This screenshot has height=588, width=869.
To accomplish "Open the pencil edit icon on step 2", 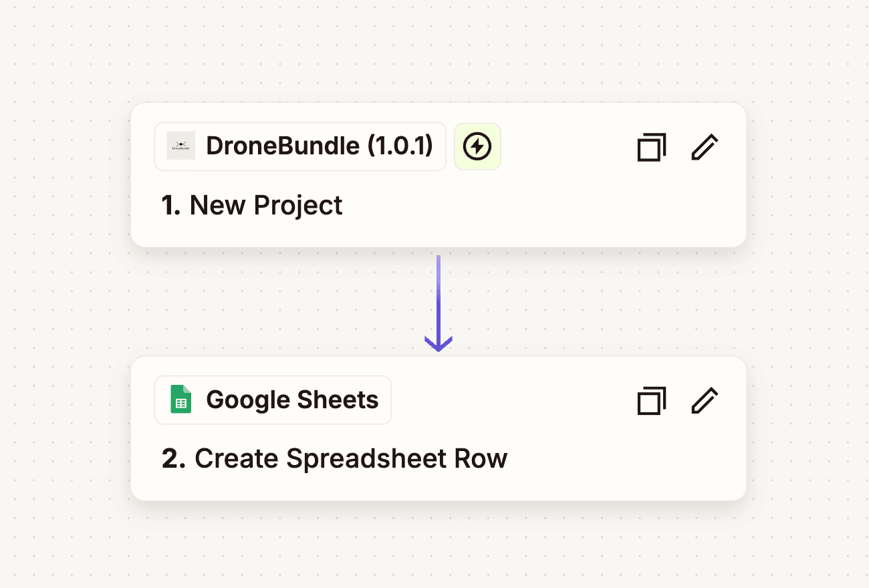I will (x=704, y=400).
